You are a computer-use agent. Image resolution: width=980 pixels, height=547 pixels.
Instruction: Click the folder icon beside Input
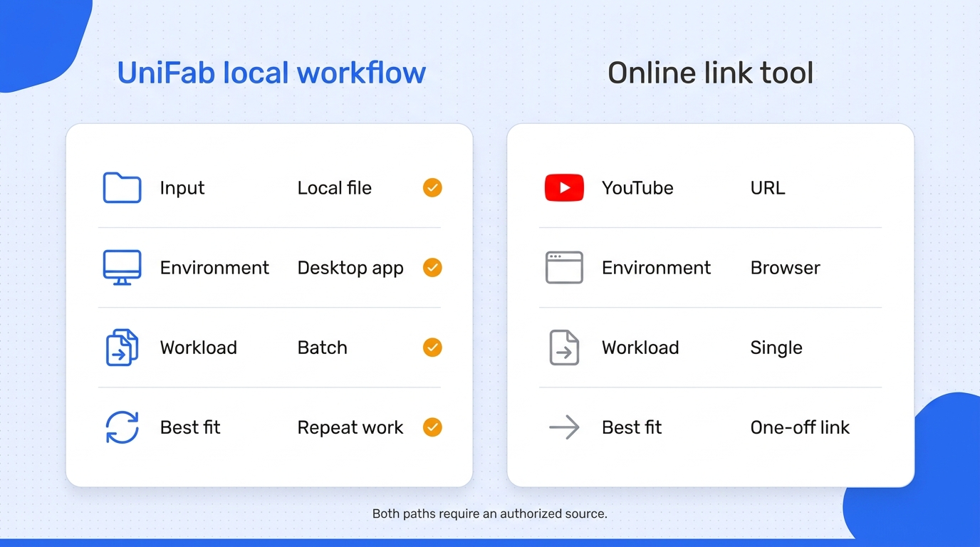[122, 188]
